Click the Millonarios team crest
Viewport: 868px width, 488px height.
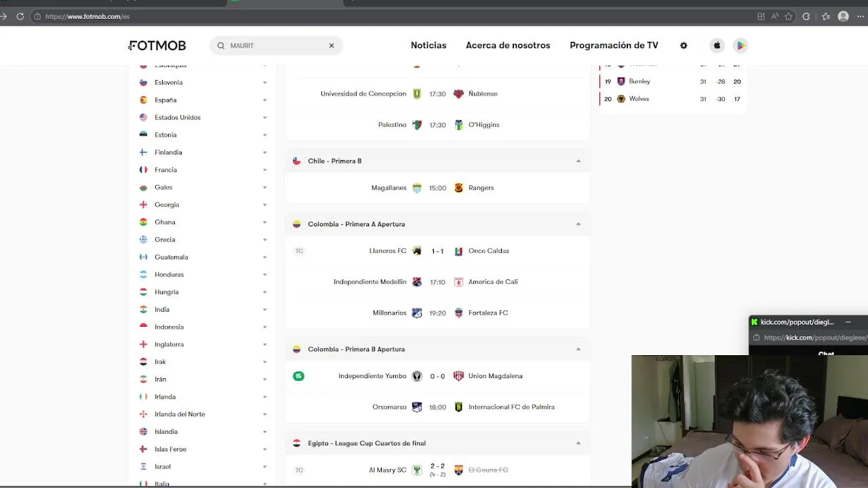(417, 313)
